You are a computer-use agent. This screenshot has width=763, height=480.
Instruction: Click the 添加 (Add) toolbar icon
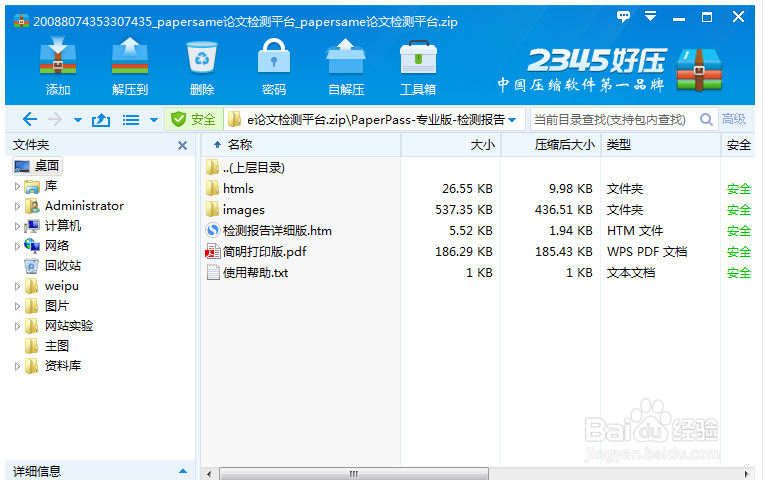pyautogui.click(x=58, y=55)
